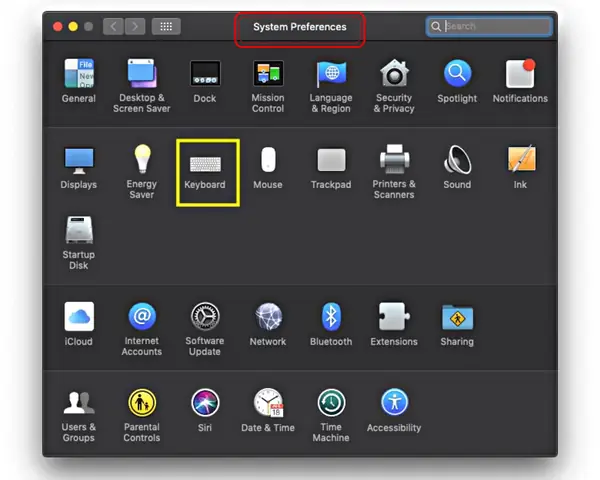Click the magnifier icon in Search
600x480 pixels.
point(436,26)
